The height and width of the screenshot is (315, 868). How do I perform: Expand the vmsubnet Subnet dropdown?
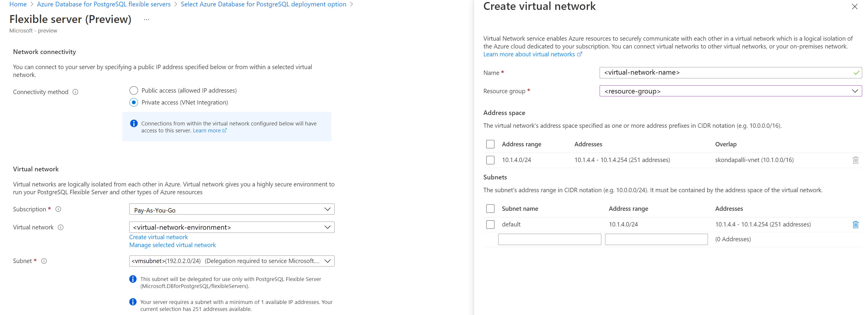(x=232, y=261)
